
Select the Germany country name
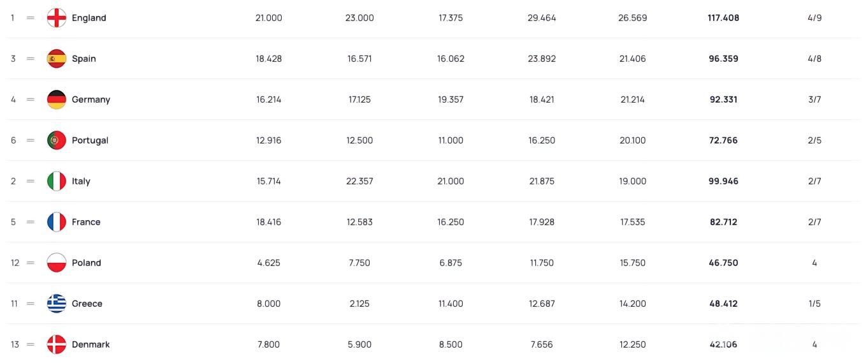[90, 100]
